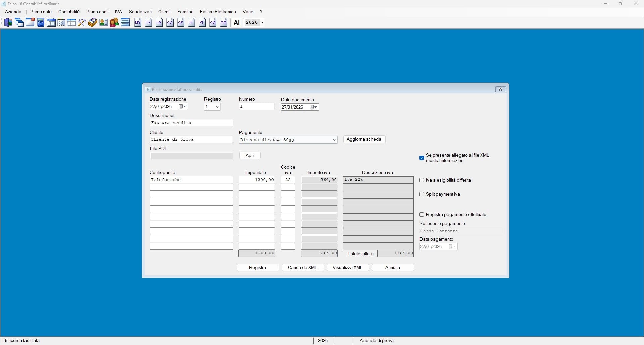Click into the Descrizione text field
Image resolution: width=644 pixels, height=345 pixels.
191,123
